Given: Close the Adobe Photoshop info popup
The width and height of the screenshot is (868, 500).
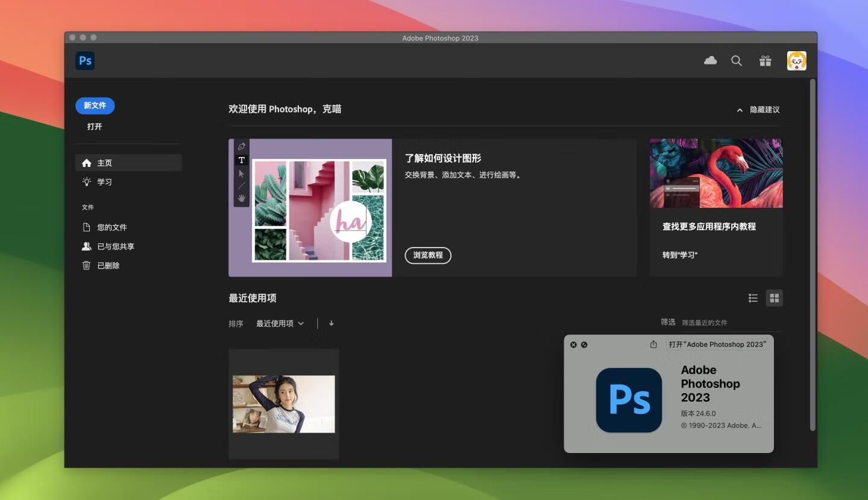Looking at the screenshot, I should [573, 345].
